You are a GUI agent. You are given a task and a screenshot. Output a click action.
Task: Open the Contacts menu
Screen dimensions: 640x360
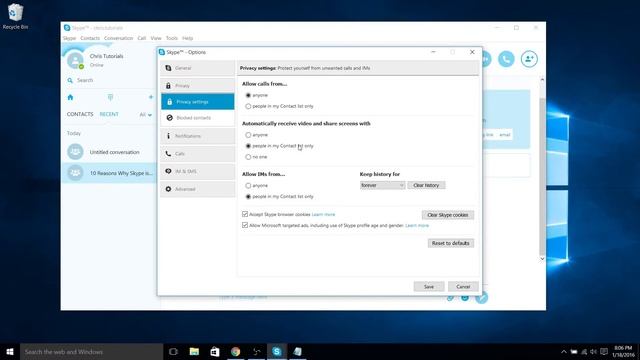[90, 38]
